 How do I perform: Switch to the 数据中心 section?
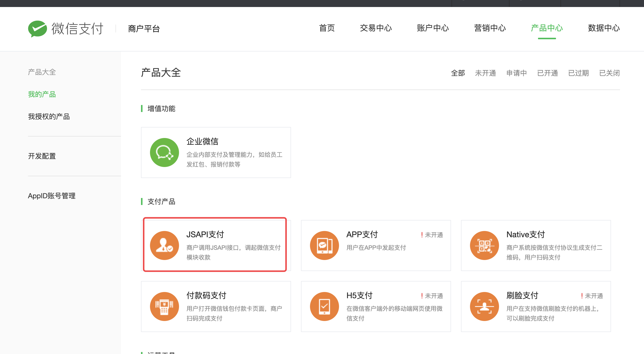pos(604,28)
